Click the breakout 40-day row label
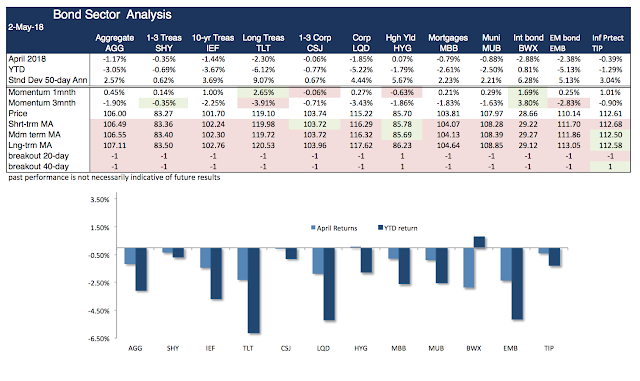Screen dimensions: 640x381 [38, 167]
